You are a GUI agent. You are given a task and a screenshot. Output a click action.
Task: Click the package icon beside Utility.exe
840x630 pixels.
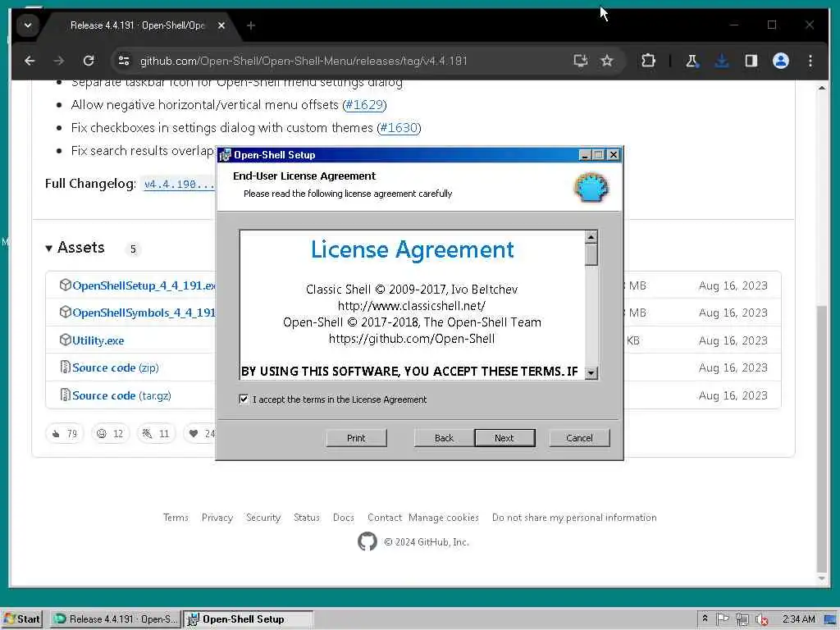(x=65, y=340)
